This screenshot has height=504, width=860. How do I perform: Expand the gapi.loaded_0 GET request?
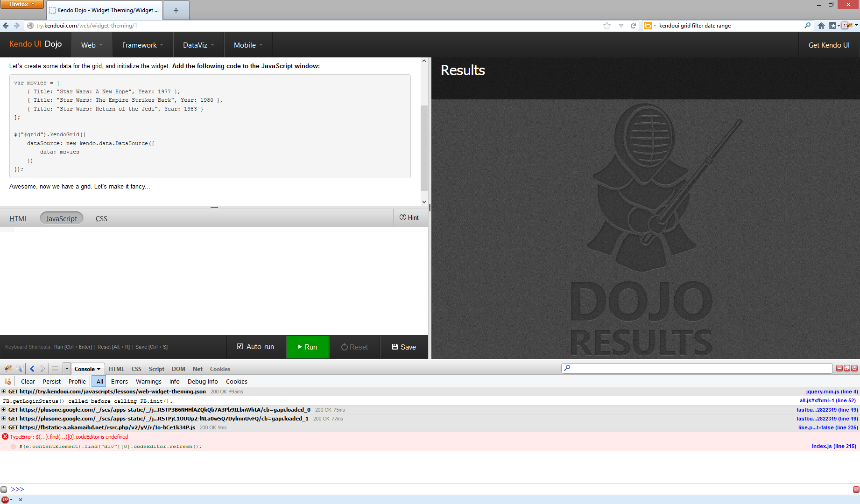pyautogui.click(x=4, y=410)
